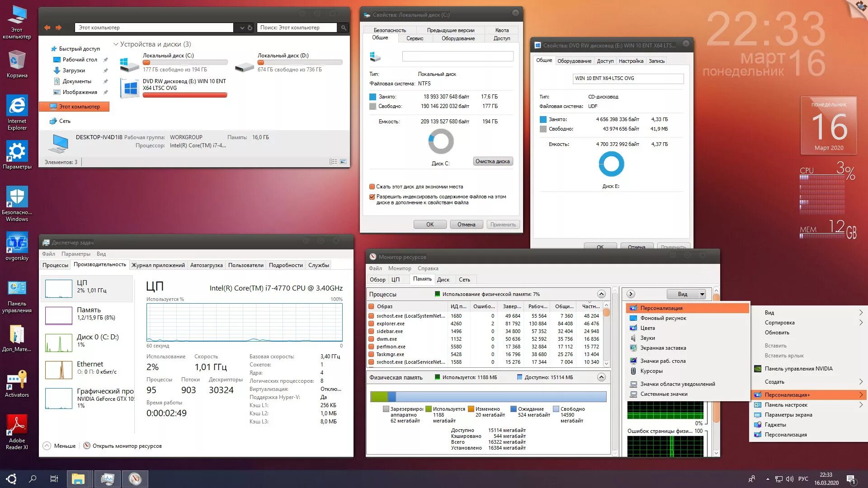
Task: Tick the svchost.exe LocalSystemNet process checkbox
Action: click(x=371, y=316)
